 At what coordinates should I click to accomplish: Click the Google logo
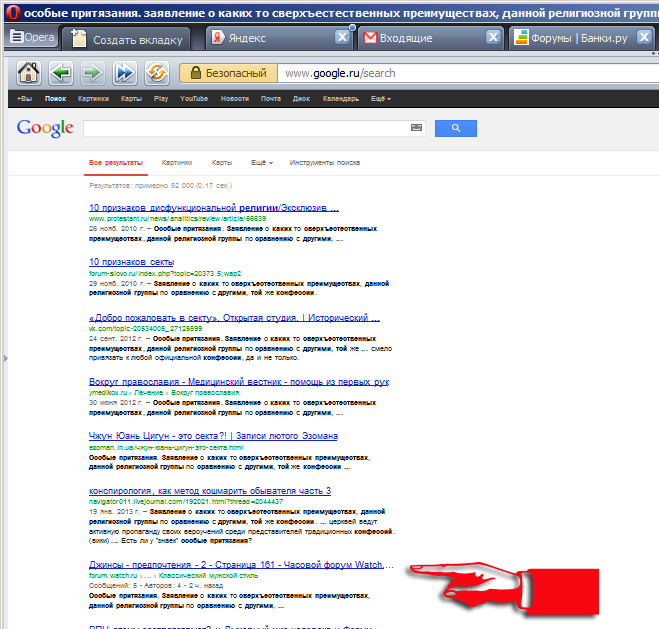pos(45,128)
